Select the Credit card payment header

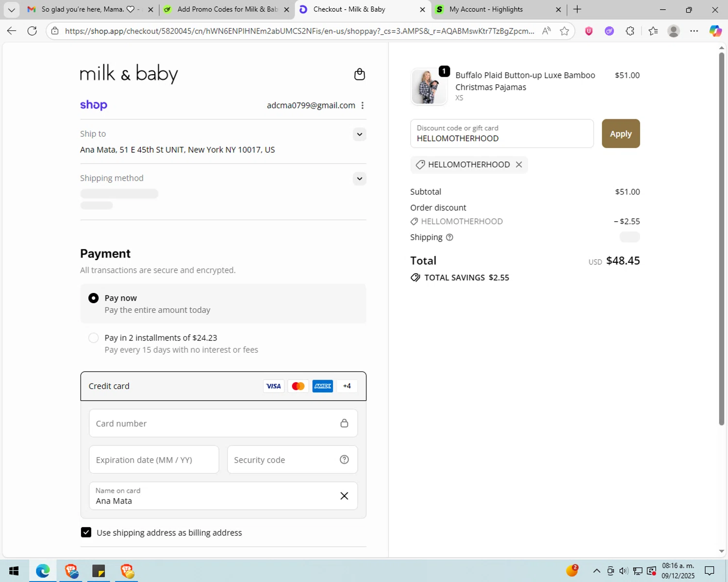click(x=223, y=386)
